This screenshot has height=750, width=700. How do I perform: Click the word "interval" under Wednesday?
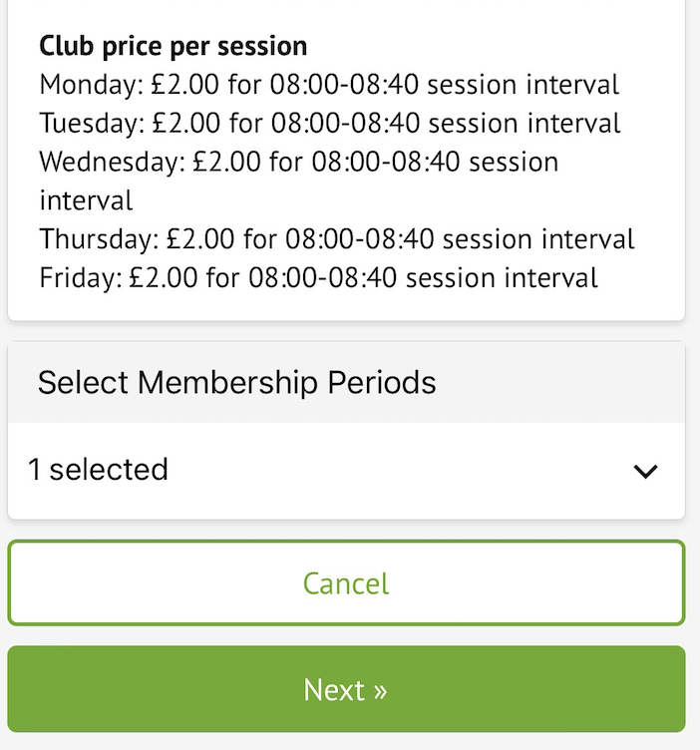pyautogui.click(x=86, y=200)
